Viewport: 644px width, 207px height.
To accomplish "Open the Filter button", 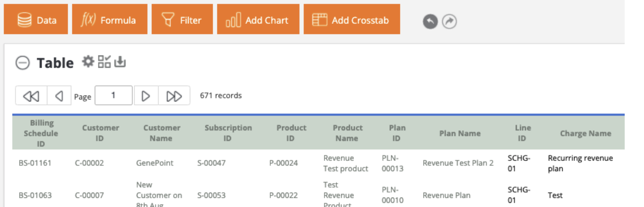I will click(x=182, y=19).
